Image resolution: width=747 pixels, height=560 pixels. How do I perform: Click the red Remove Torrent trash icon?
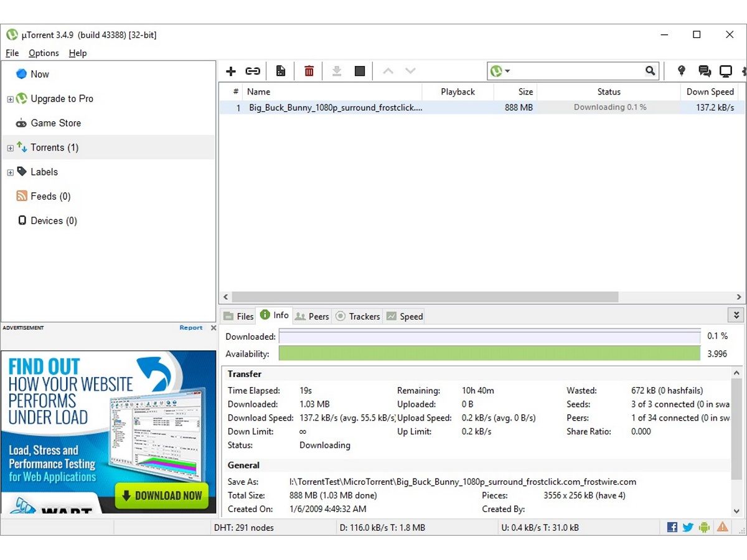[309, 71]
